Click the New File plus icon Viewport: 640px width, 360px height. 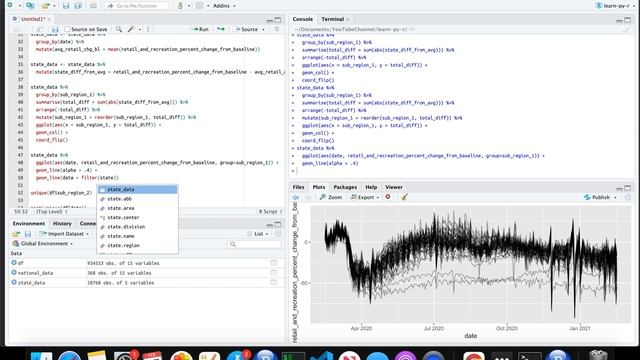click(10, 5)
